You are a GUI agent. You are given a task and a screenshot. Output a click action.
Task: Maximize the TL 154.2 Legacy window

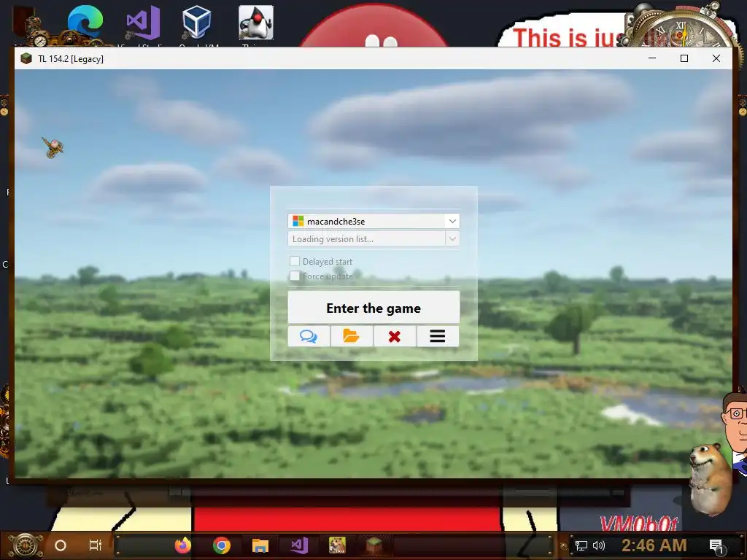pyautogui.click(x=684, y=58)
